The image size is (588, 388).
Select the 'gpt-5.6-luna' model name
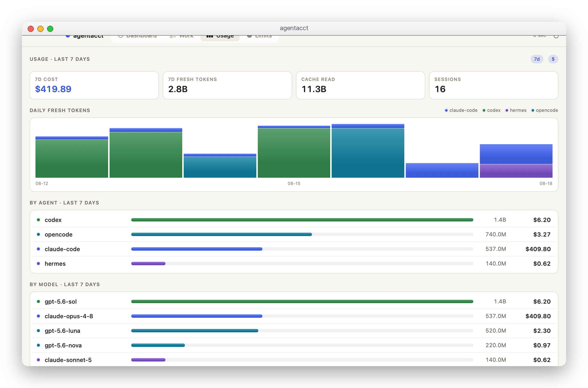(x=62, y=331)
